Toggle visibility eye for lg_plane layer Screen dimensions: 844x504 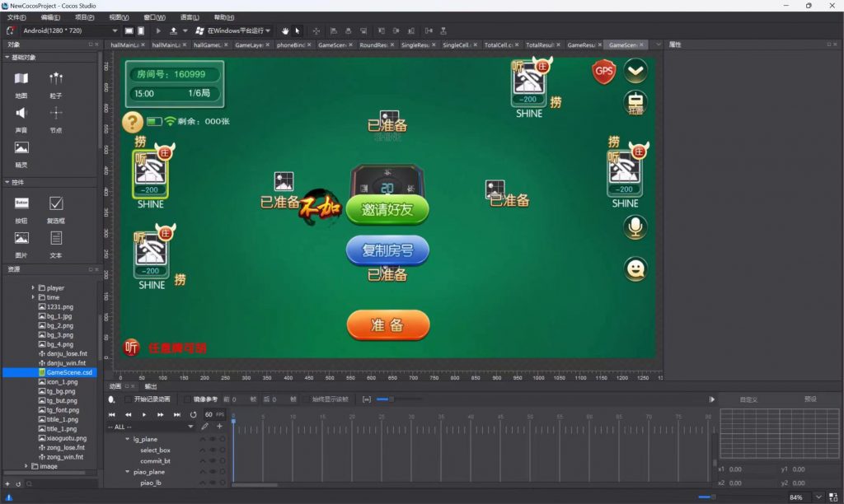(x=212, y=440)
